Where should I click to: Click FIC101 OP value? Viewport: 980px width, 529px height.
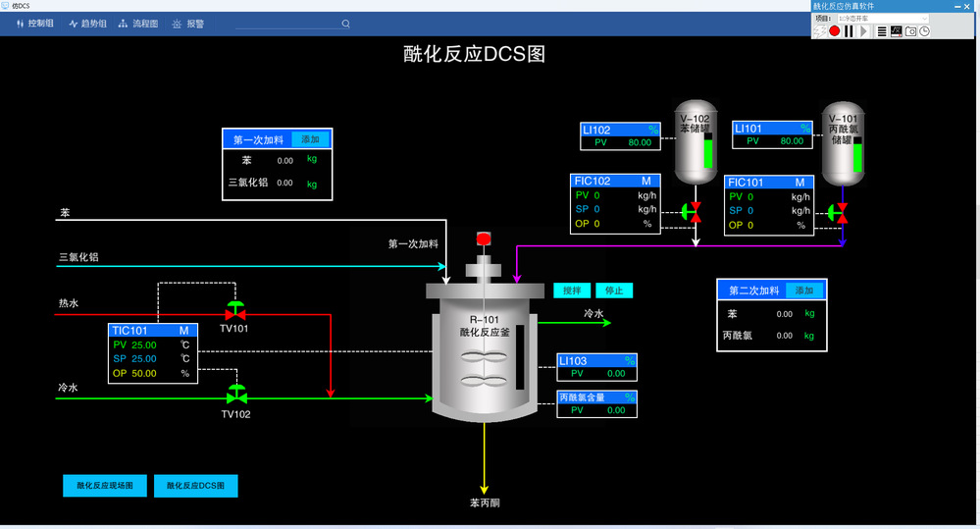pyautogui.click(x=750, y=225)
